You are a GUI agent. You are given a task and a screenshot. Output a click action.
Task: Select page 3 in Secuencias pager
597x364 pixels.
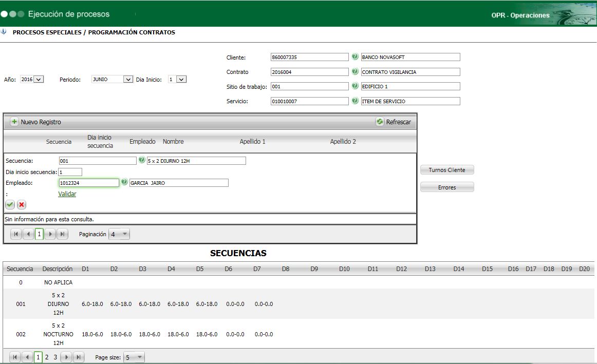coord(55,357)
